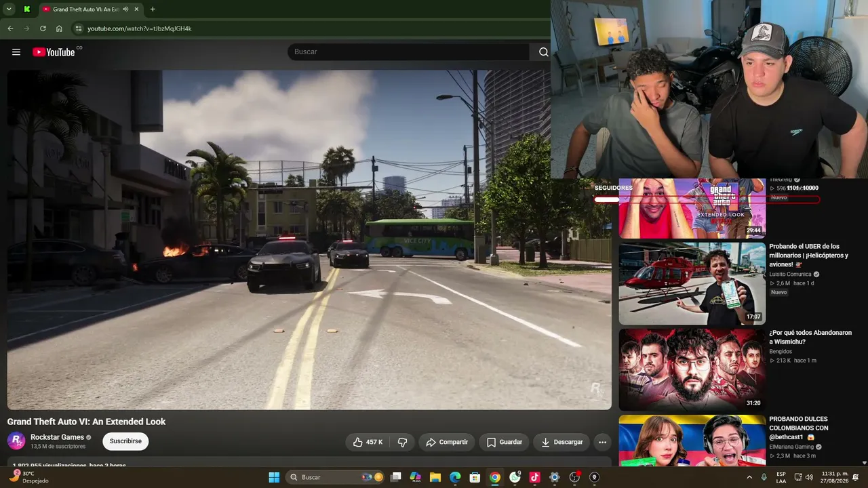
Task: Open WhatsApp from the taskbar
Action: tap(515, 477)
